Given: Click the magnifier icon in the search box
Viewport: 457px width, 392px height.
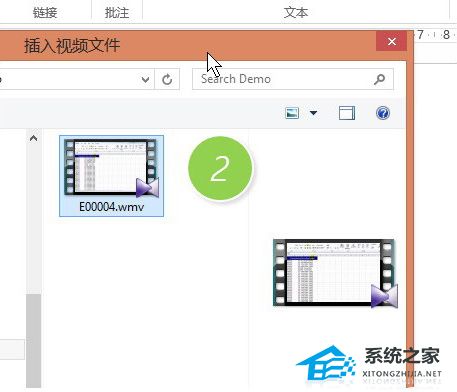Looking at the screenshot, I should 379,79.
